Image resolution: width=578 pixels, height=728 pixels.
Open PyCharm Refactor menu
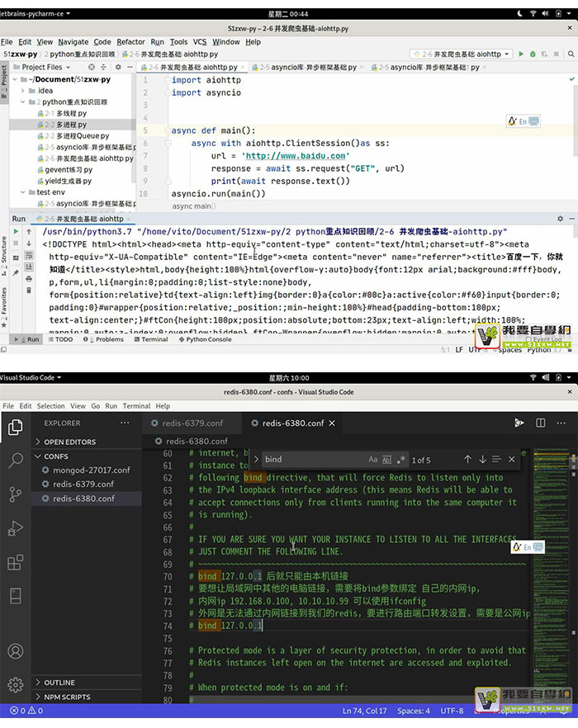point(130,42)
